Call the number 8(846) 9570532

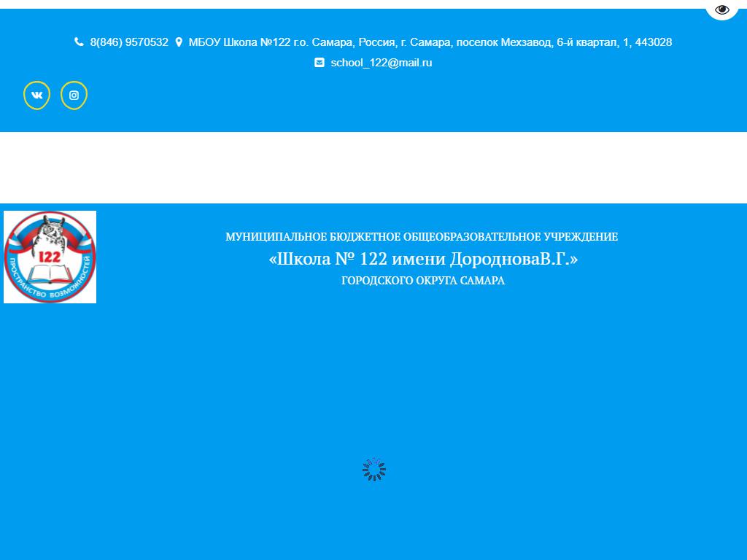coord(129,42)
